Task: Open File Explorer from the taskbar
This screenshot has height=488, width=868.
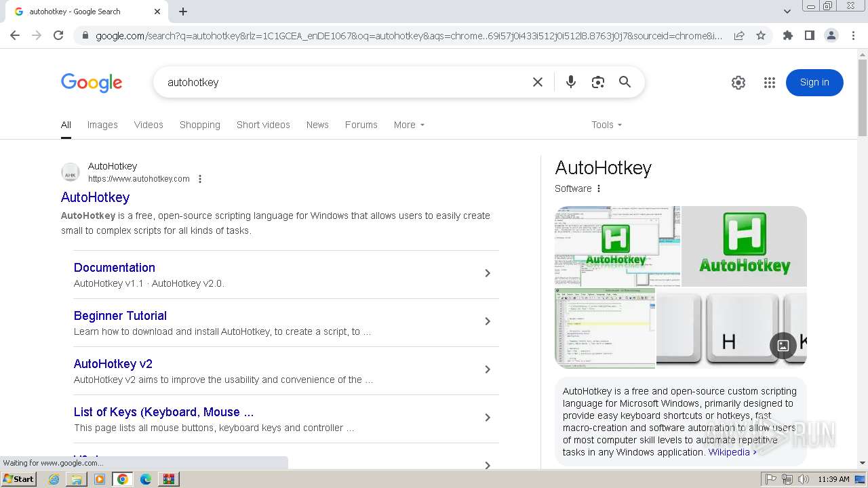Action: point(77,479)
